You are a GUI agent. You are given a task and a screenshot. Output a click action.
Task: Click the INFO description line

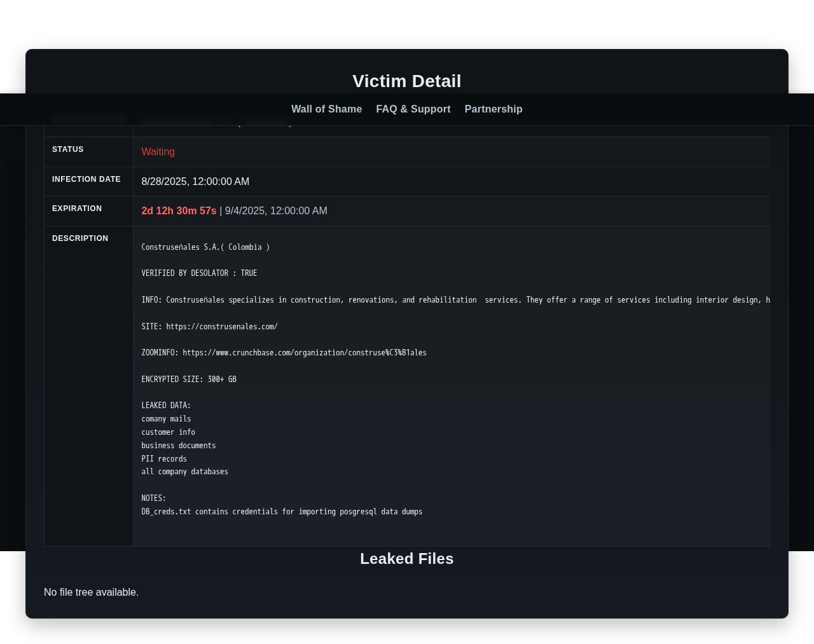pyautogui.click(x=455, y=300)
